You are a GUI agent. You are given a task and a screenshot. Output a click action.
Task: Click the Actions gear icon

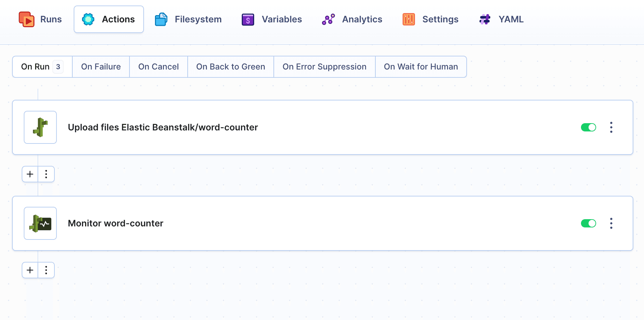pos(88,19)
